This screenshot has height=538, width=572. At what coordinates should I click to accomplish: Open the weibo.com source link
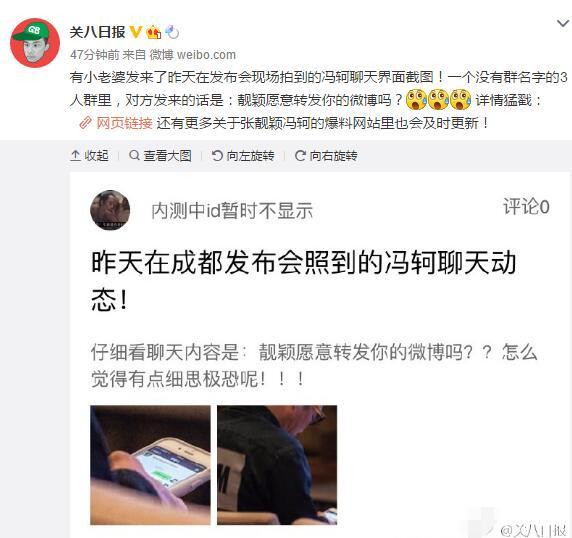click(x=206, y=55)
